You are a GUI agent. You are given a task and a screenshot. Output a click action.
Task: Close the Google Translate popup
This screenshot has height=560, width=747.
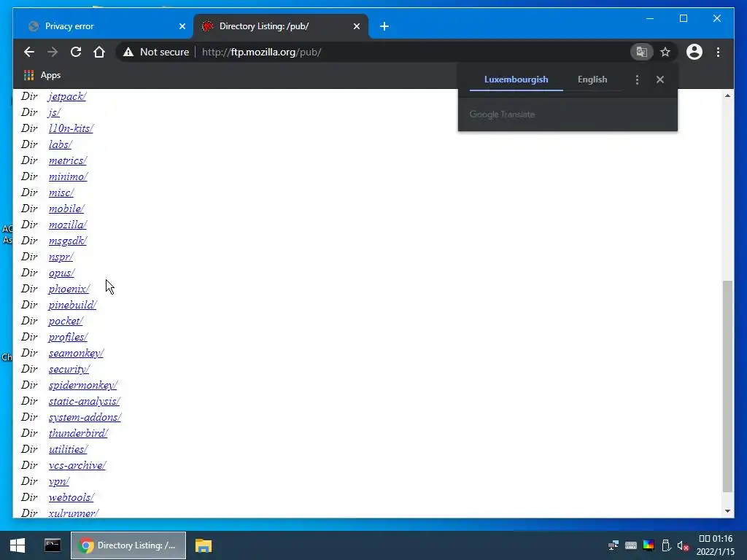pos(659,79)
